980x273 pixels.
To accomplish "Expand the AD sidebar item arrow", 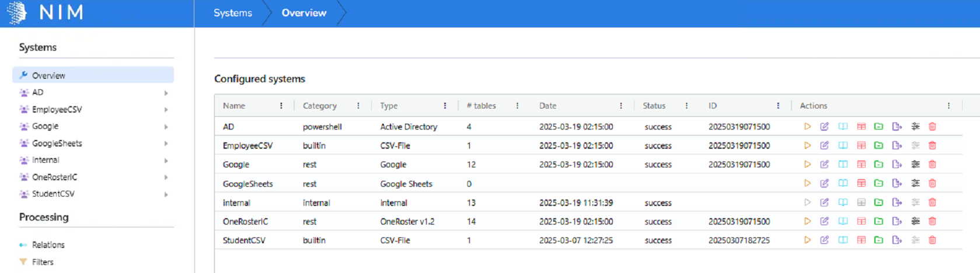I will coord(166,93).
